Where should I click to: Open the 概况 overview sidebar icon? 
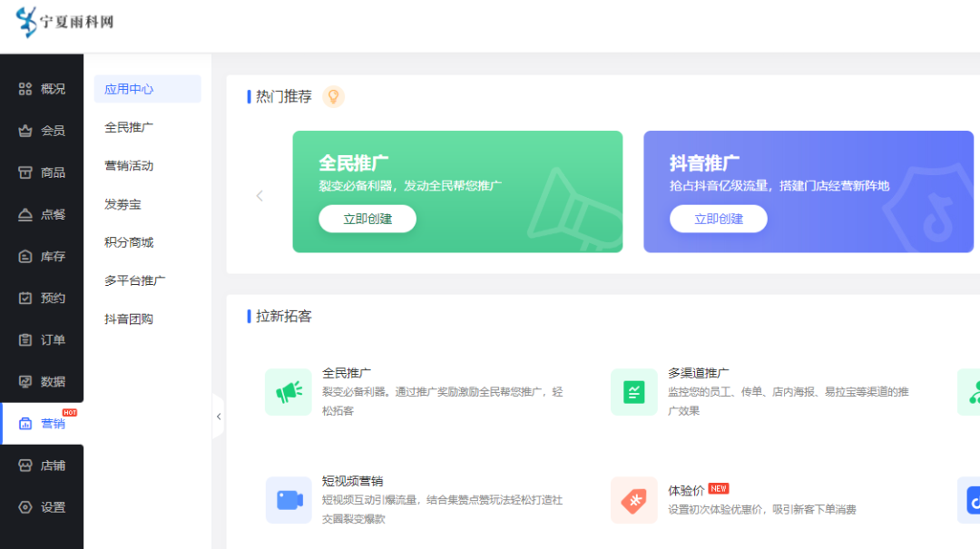click(25, 89)
